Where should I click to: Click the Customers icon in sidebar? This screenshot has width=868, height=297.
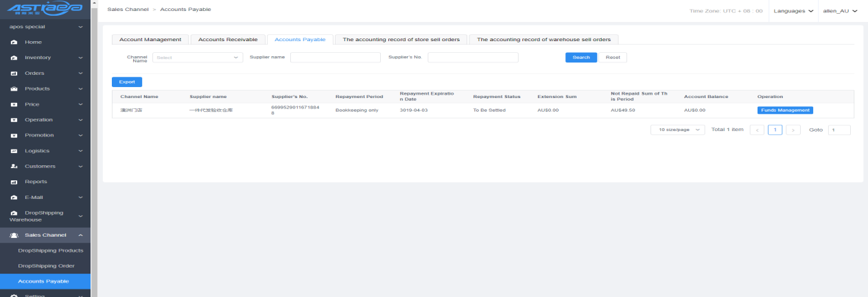pos(14,167)
